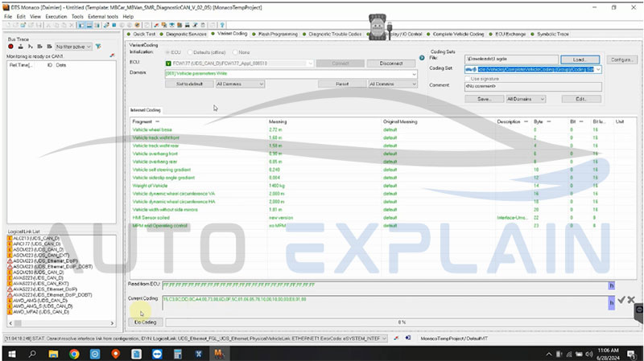Screen dimensions: 644x361
Task: Switch to Quick Test tab
Action: pos(141,34)
